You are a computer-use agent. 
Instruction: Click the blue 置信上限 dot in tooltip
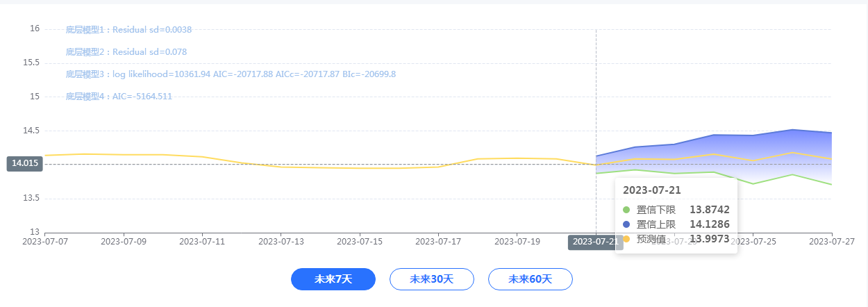(x=626, y=224)
